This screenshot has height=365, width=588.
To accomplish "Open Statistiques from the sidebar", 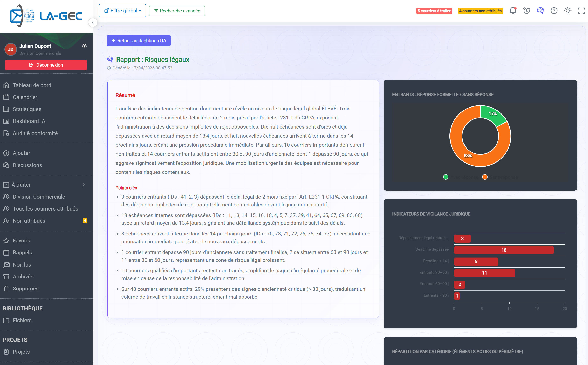I will tap(27, 109).
